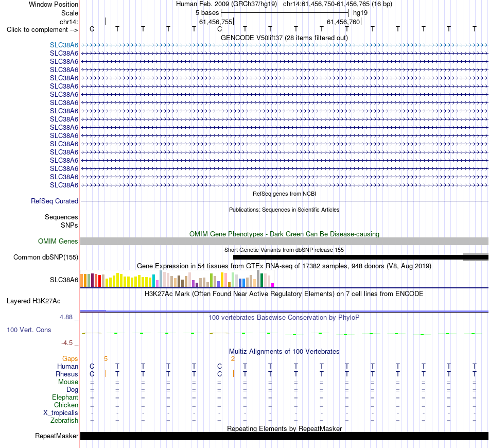Open Short Genetic Variants from dbSNP title

(284, 250)
